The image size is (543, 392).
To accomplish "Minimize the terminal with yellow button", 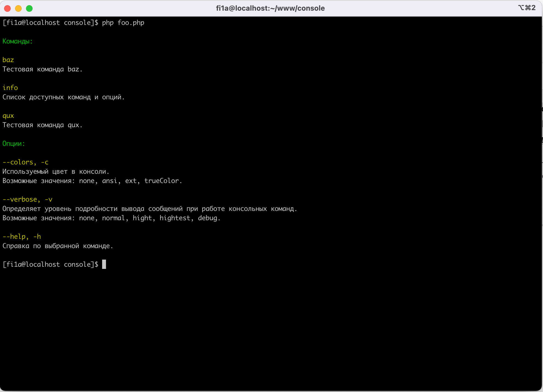I will [x=18, y=8].
